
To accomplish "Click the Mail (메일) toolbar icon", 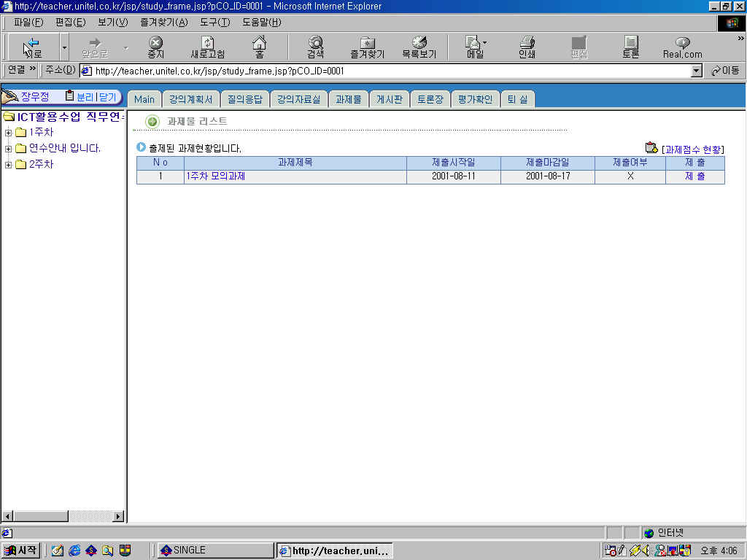I will pos(474,47).
